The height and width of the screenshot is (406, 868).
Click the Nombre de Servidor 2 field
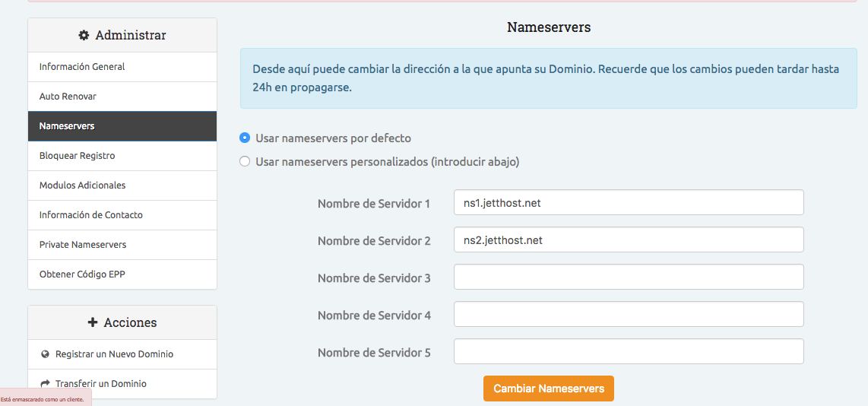click(x=628, y=240)
